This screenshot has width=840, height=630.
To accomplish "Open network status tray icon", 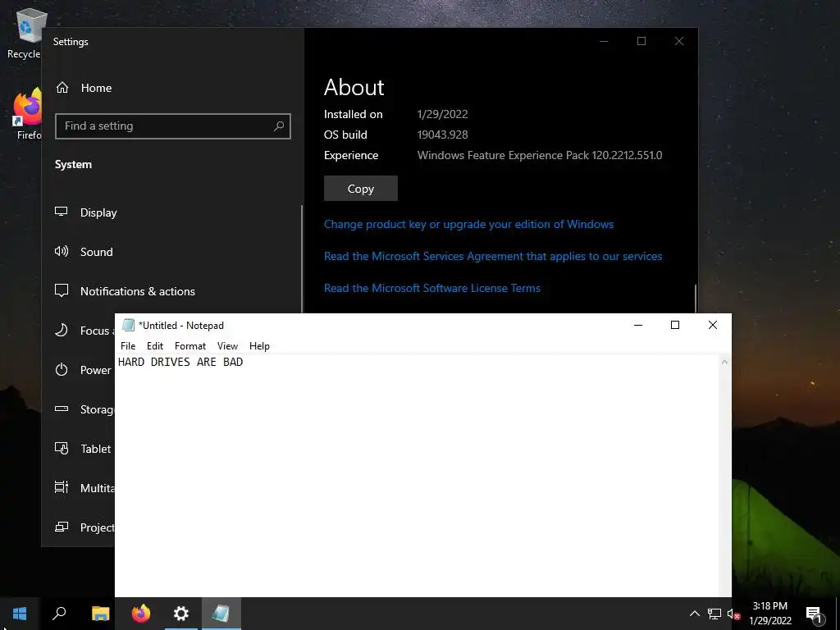I will pos(714,614).
